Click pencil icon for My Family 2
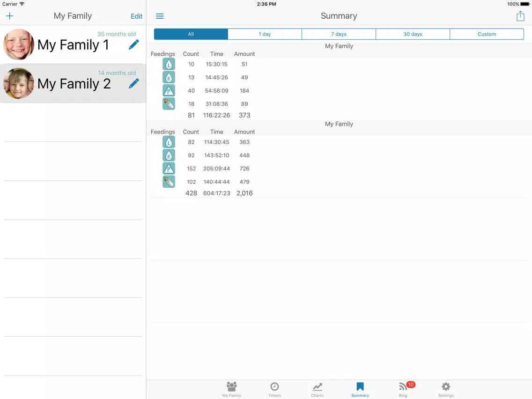Image resolution: width=532 pixels, height=399 pixels. 134,83
